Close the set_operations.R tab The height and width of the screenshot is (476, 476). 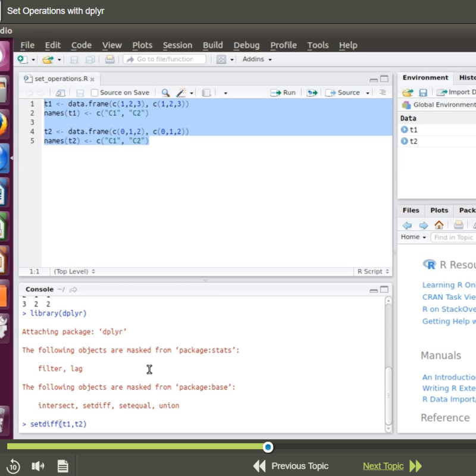coord(92,79)
